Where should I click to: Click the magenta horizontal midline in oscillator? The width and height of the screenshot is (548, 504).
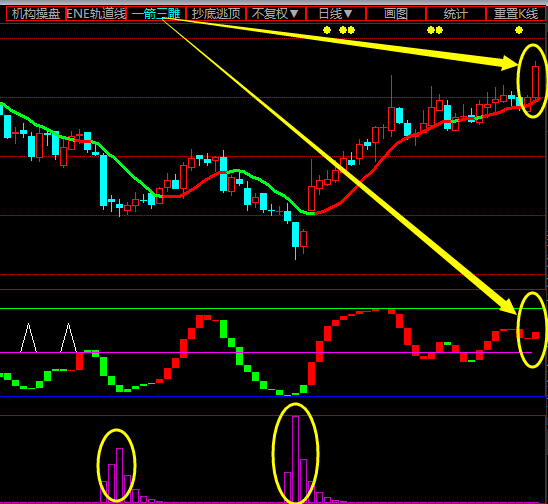click(x=266, y=352)
